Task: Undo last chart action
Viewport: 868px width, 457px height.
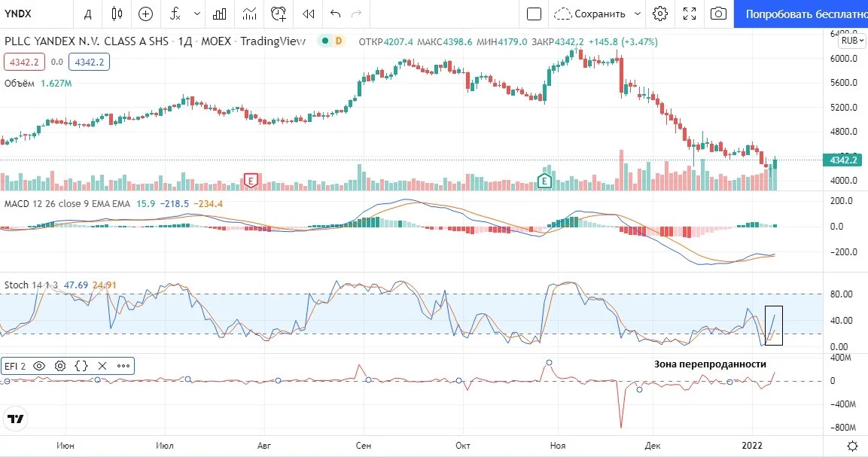Action: [335, 14]
